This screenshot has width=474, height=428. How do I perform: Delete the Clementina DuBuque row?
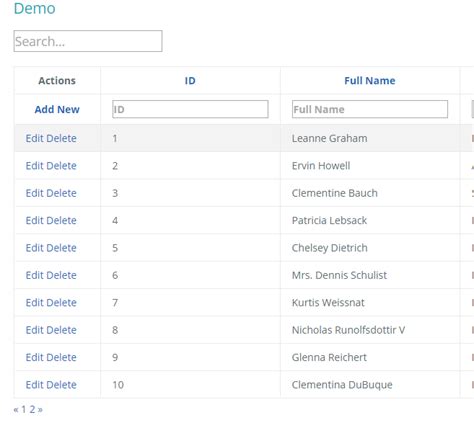click(61, 385)
